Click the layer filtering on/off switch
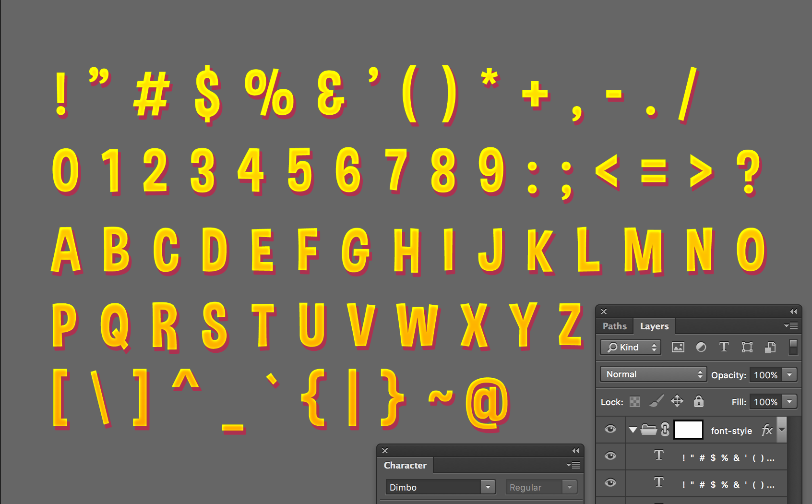The width and height of the screenshot is (812, 504). (x=793, y=347)
